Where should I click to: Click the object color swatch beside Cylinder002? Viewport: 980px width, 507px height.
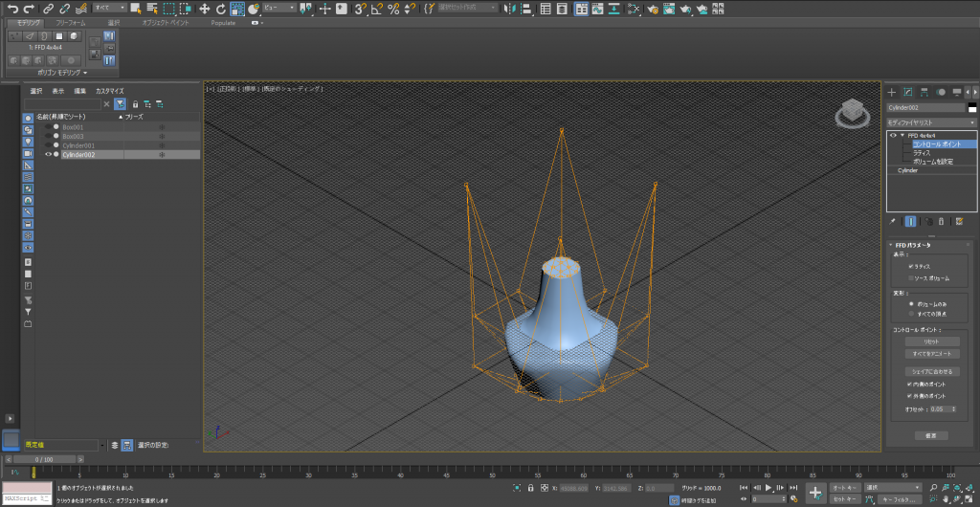[x=972, y=107]
